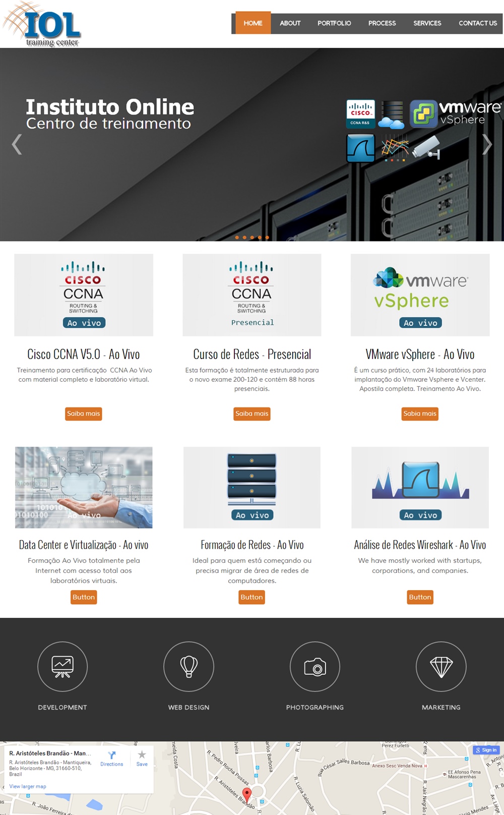This screenshot has height=815, width=504.
Task: Click Button under Análise de Redes Wireshark
Action: point(420,597)
